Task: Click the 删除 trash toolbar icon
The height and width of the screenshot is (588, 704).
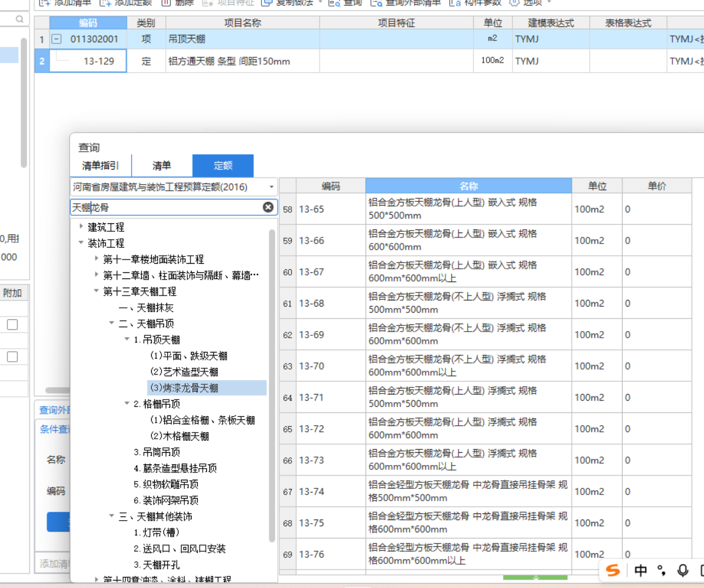Action: pyautogui.click(x=166, y=2)
